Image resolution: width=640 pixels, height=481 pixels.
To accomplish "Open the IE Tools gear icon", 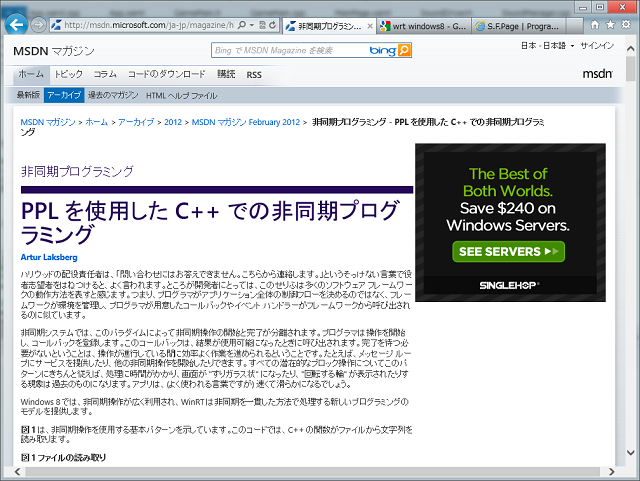I will coord(626,23).
